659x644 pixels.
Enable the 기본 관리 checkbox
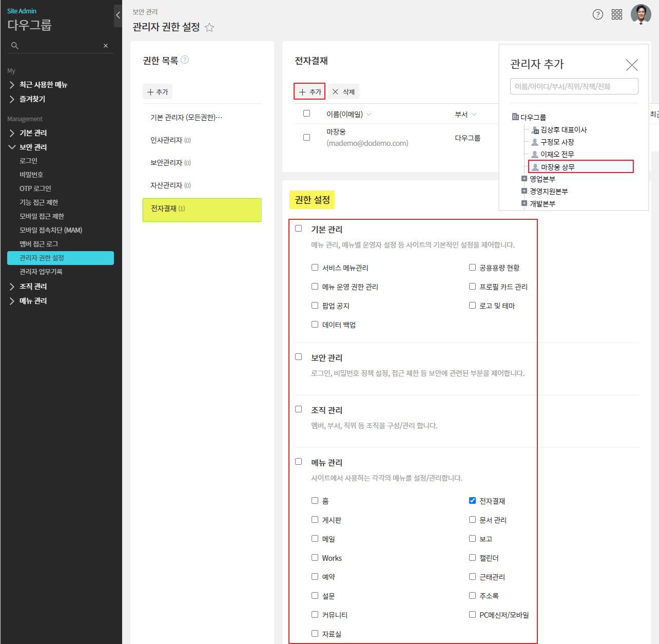point(299,229)
